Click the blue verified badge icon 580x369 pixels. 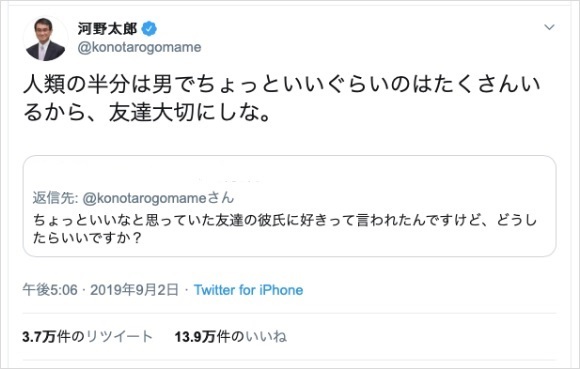point(149,29)
